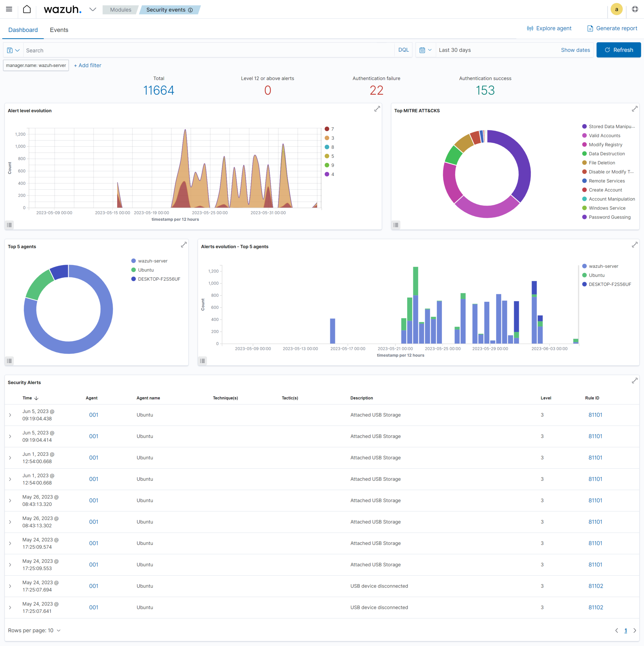Select Valid Accounts legend item

(x=601, y=135)
